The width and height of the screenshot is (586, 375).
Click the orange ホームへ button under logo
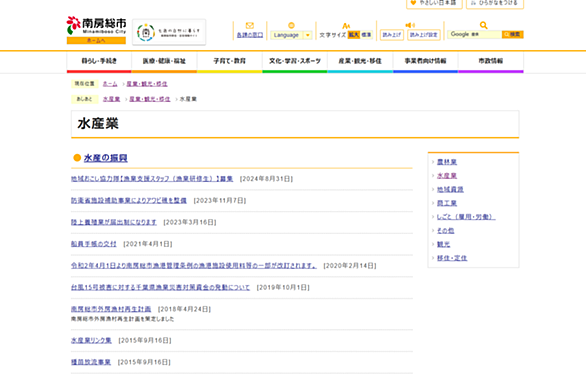coord(96,40)
